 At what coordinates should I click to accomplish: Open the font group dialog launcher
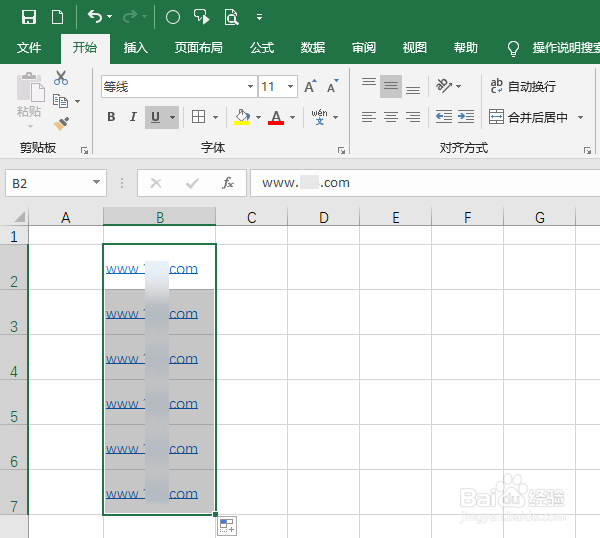341,151
